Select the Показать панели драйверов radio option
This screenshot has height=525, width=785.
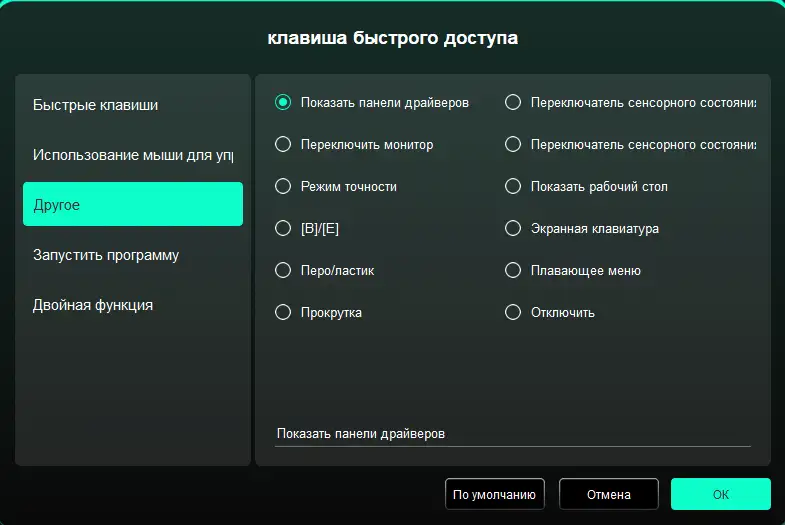(x=283, y=102)
